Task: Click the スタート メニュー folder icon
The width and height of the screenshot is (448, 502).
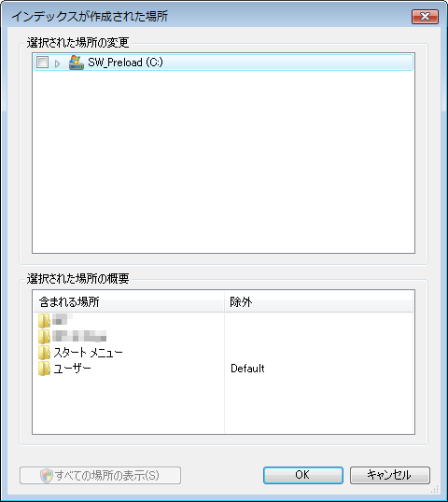Action: click(x=44, y=353)
